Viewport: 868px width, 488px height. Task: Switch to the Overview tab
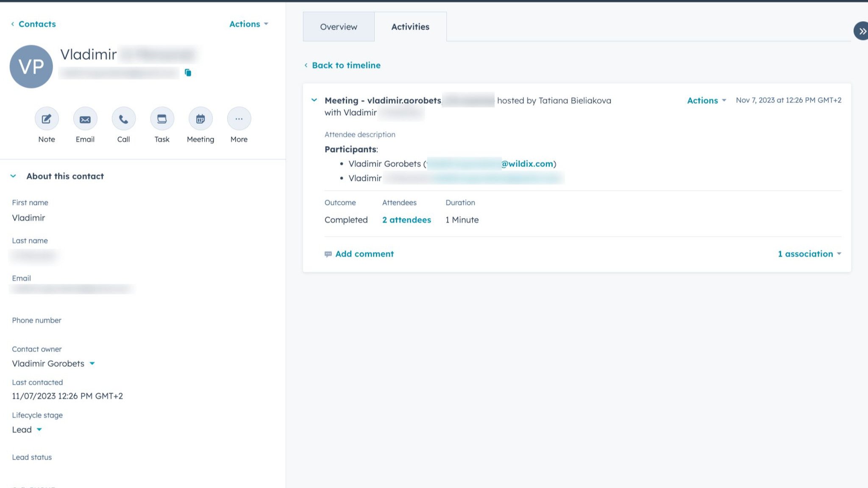coord(338,27)
